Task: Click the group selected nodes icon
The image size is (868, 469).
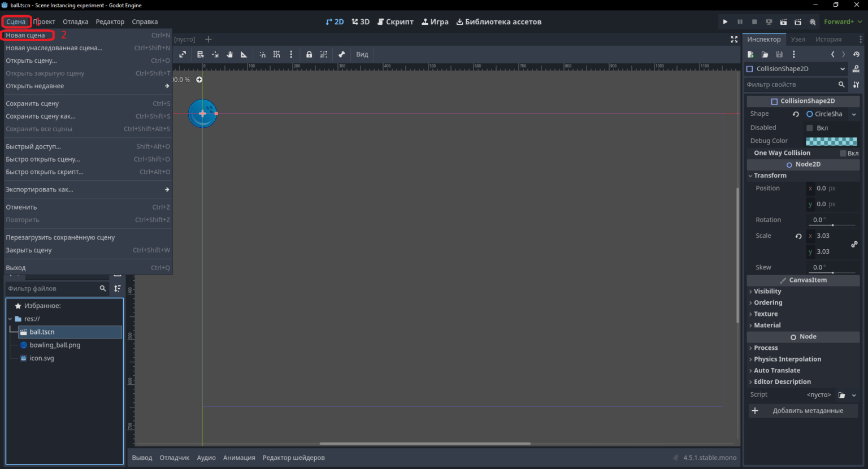Action: pyautogui.click(x=324, y=54)
